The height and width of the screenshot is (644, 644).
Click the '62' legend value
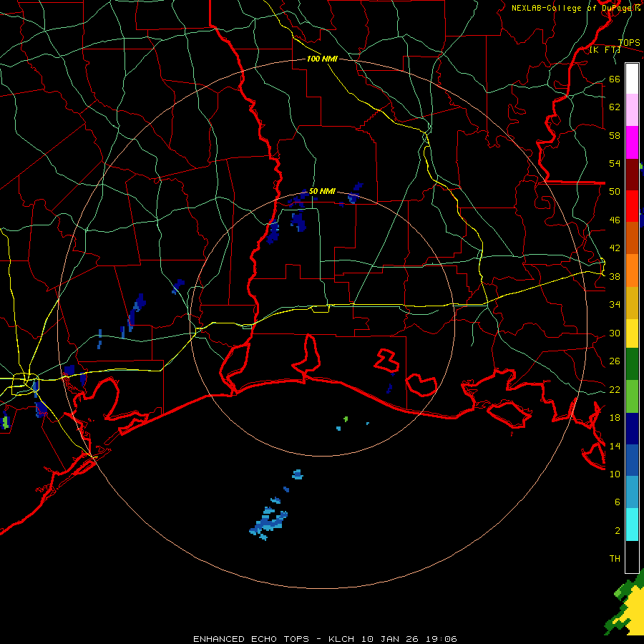coord(615,107)
